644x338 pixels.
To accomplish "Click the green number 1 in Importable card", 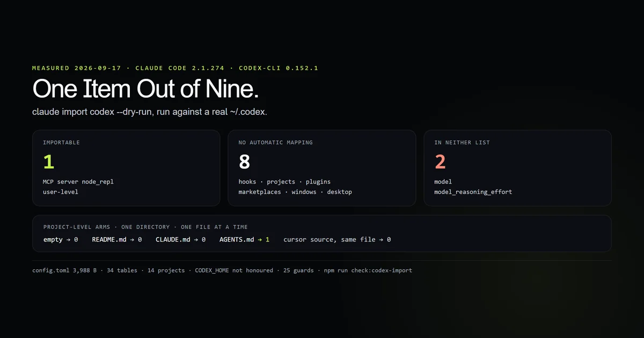I will pos(48,162).
